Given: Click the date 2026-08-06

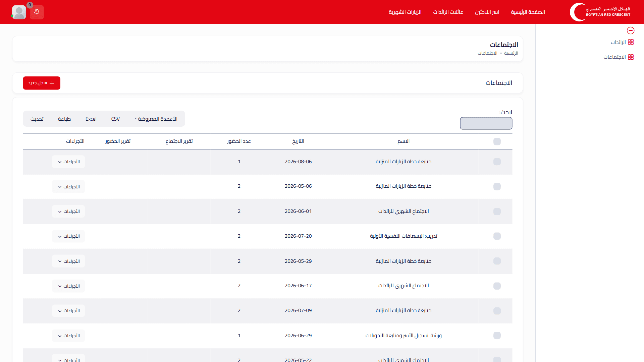Looking at the screenshot, I should coord(298,162).
